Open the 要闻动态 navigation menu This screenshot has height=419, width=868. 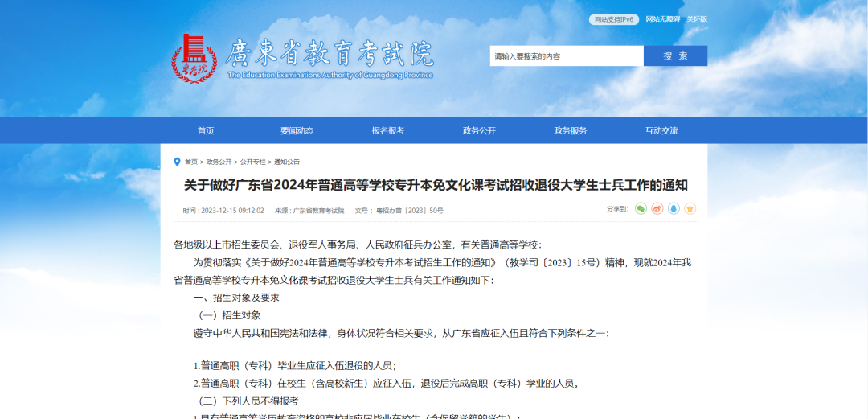297,130
